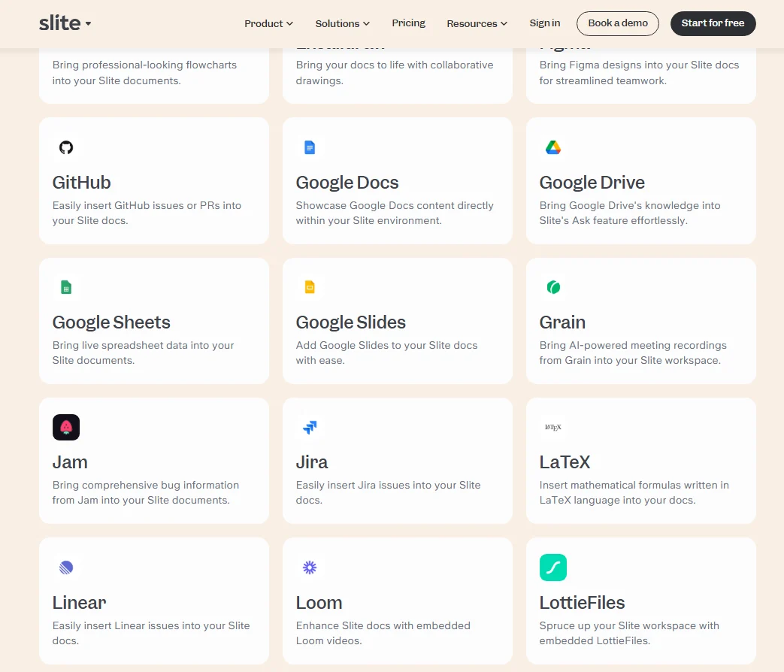
Task: Click 'Showcase Google Docs content directly' description
Action: (x=395, y=213)
